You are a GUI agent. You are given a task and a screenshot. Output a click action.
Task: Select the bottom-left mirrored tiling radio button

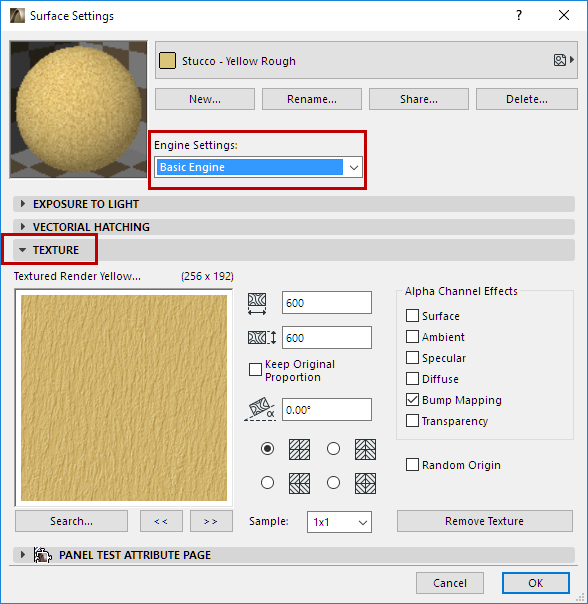(267, 483)
